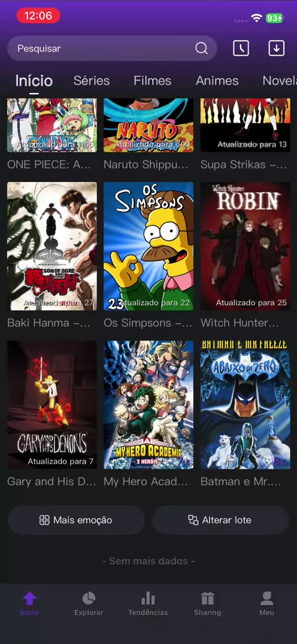Select the Animes tab
Screen dimensions: 297x644
tap(217, 80)
